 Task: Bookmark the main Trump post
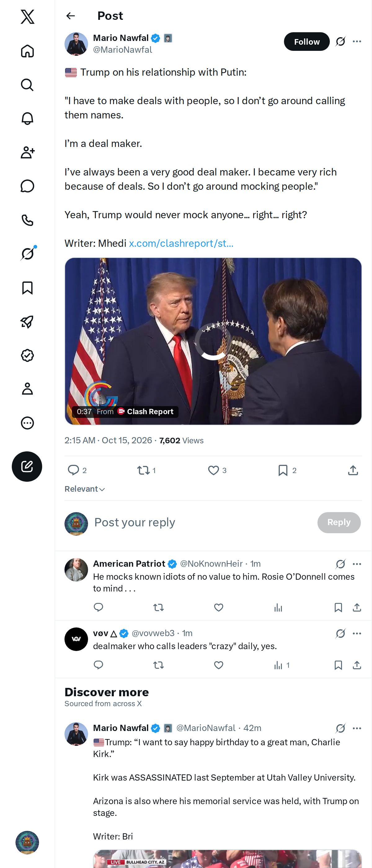(287, 470)
